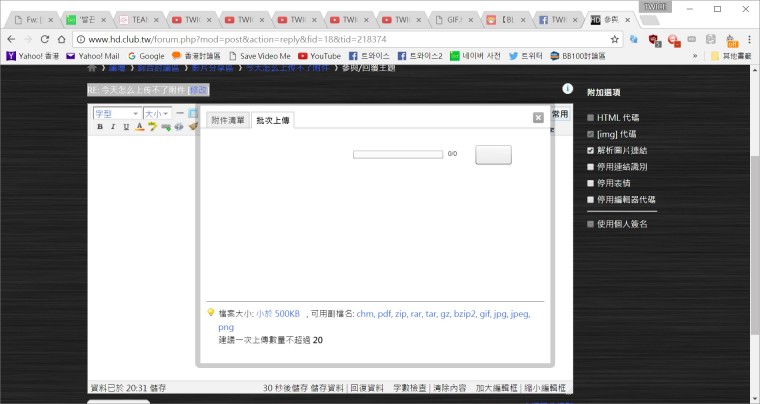Click the 清除內容 link
The width and height of the screenshot is (760, 404).
(x=450, y=388)
